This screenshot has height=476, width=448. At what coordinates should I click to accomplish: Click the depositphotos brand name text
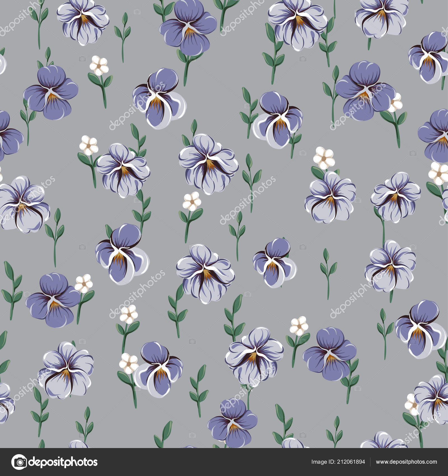tap(63, 462)
